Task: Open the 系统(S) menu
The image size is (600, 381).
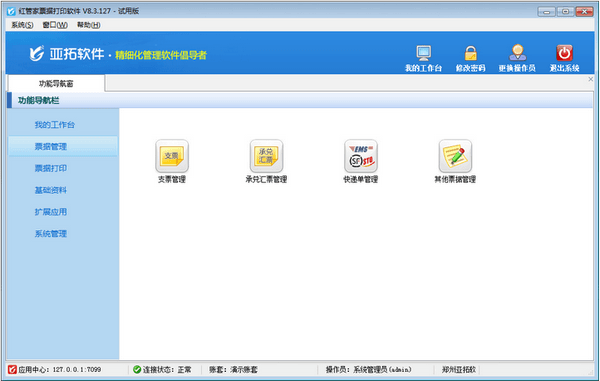Action: [x=22, y=25]
